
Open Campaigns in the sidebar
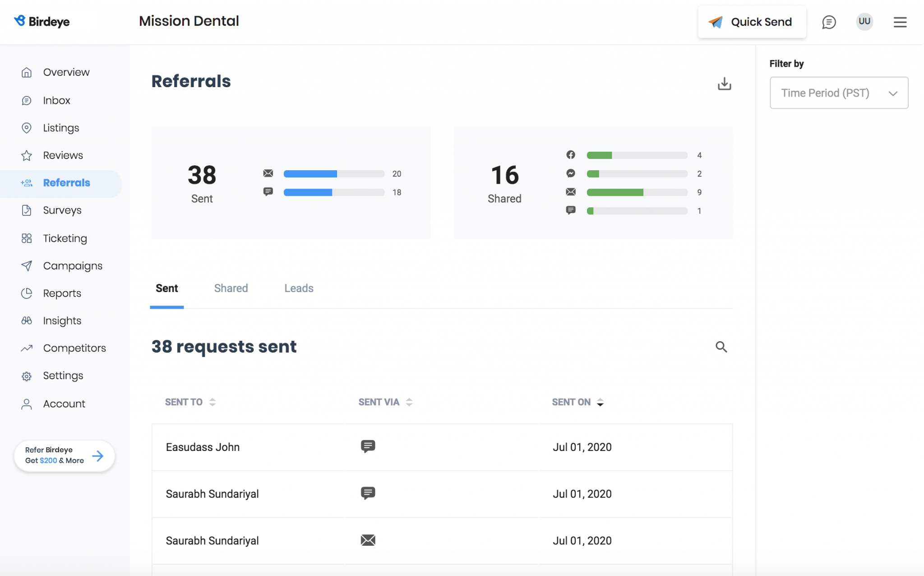(x=72, y=266)
